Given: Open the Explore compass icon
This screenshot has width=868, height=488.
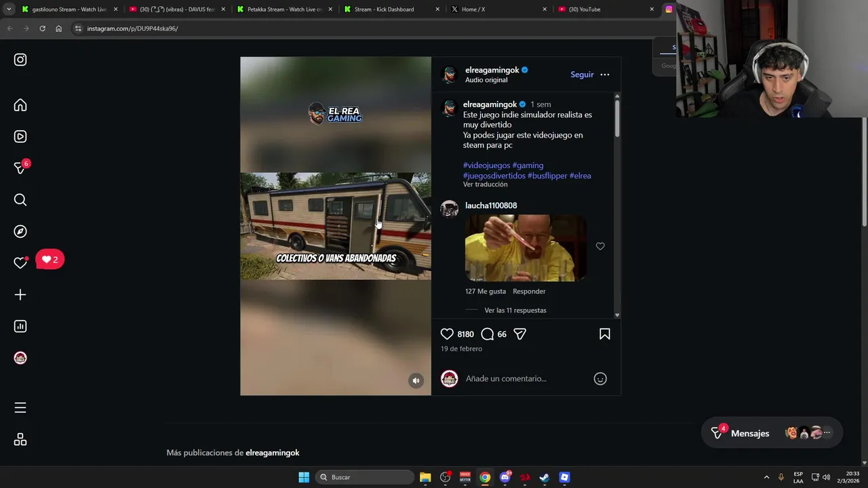Looking at the screenshot, I should (x=20, y=231).
